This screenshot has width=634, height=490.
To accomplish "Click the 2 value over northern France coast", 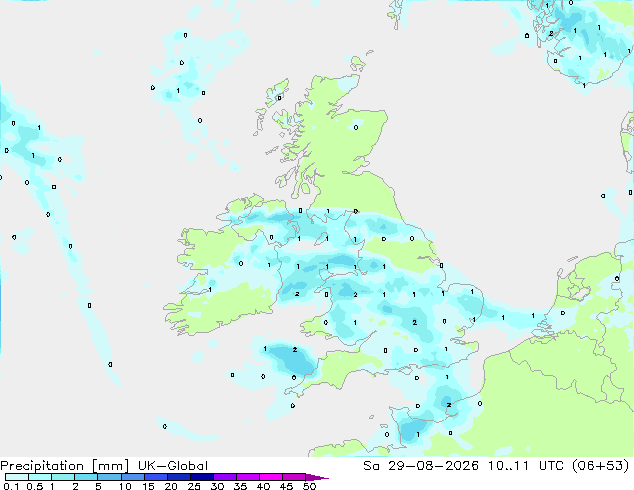I will tap(449, 405).
